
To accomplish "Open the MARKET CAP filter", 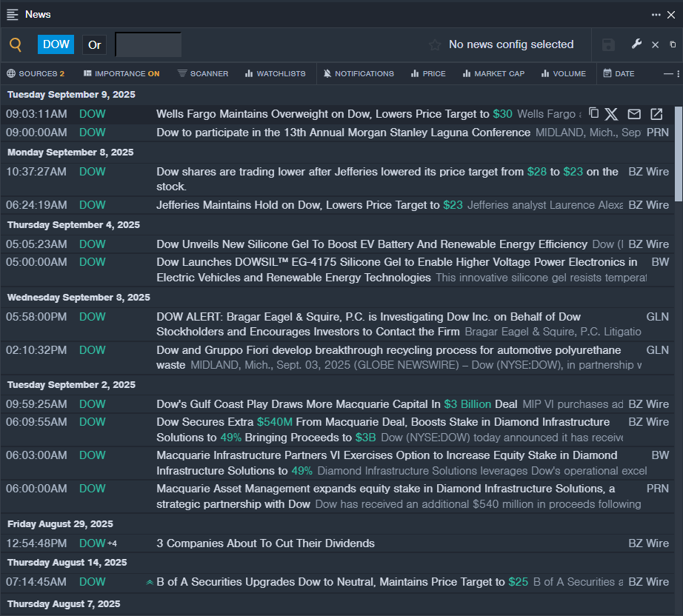I will [493, 73].
